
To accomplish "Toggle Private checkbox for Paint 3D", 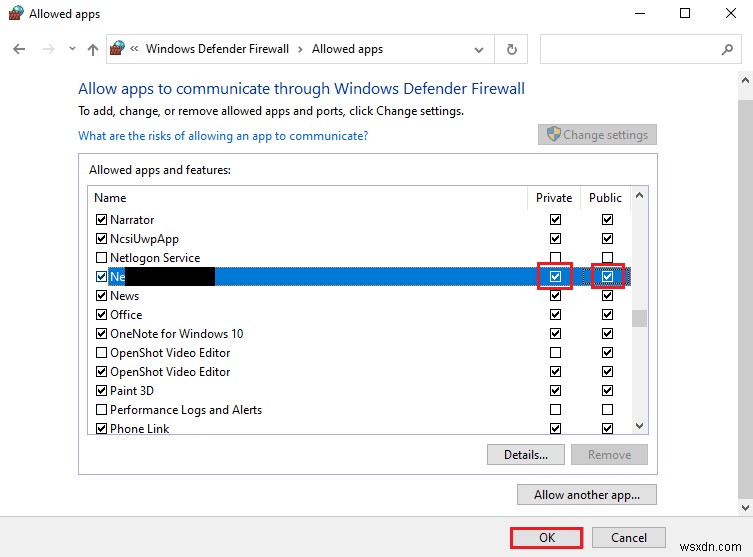I will (555, 391).
